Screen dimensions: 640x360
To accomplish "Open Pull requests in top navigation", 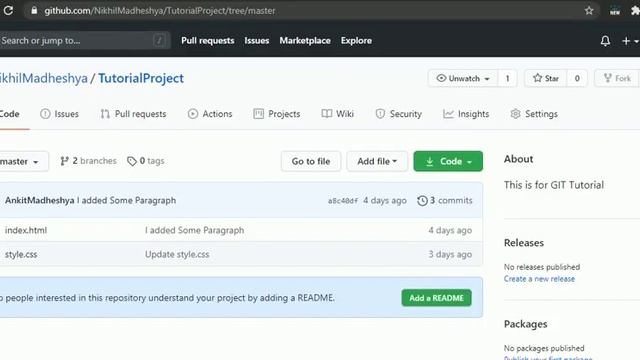I will [208, 40].
